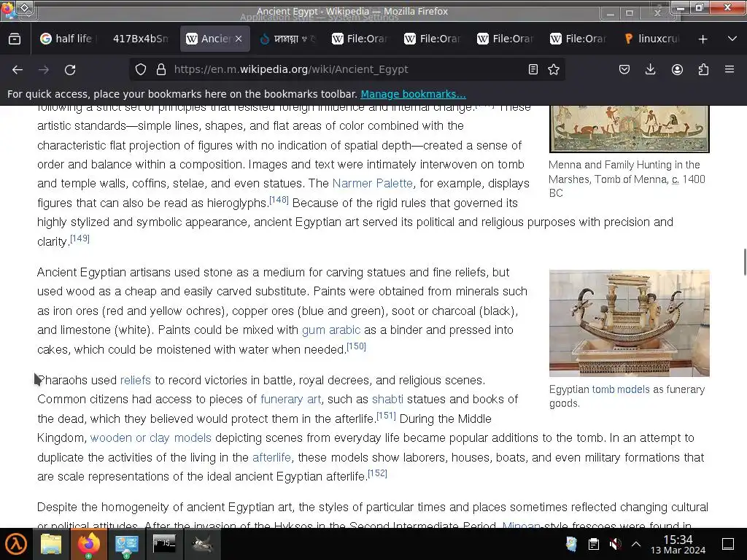Expand the list all tabs dropdown
The height and width of the screenshot is (560, 747).
pyautogui.click(x=732, y=39)
